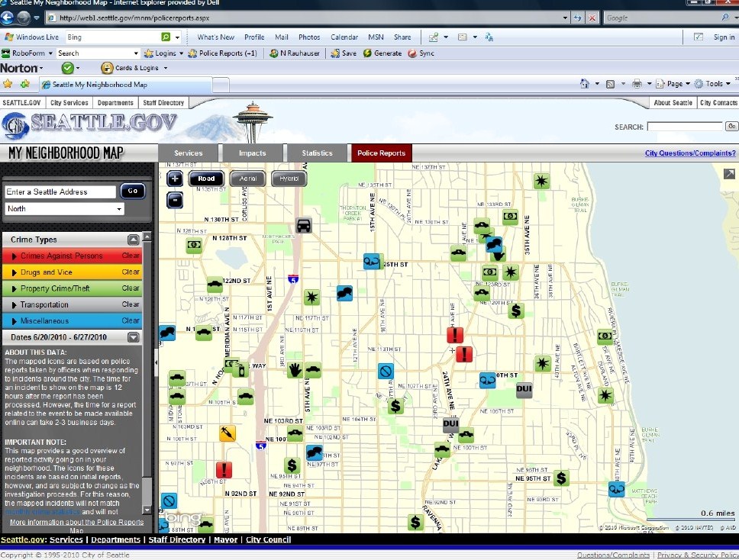Click the orange syringe drug incident marker

tap(227, 433)
